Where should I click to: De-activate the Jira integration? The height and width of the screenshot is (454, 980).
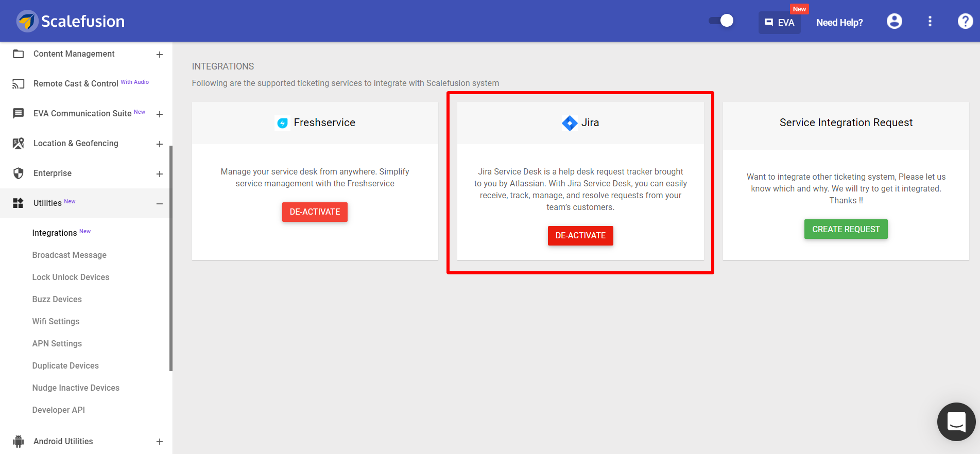point(580,236)
